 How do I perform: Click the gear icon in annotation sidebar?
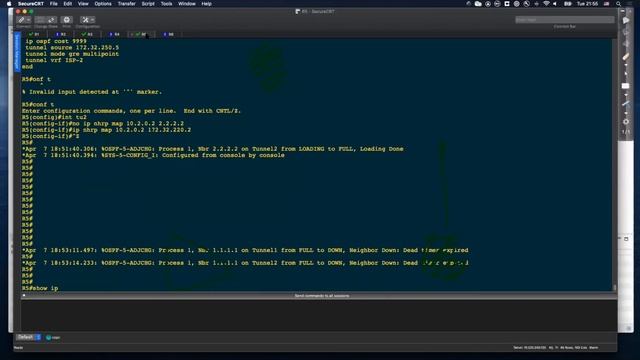[x=626, y=122]
